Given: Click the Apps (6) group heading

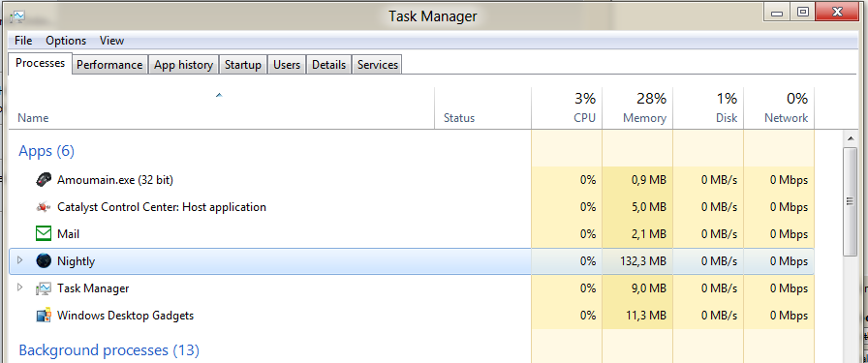Looking at the screenshot, I should pyautogui.click(x=46, y=150).
